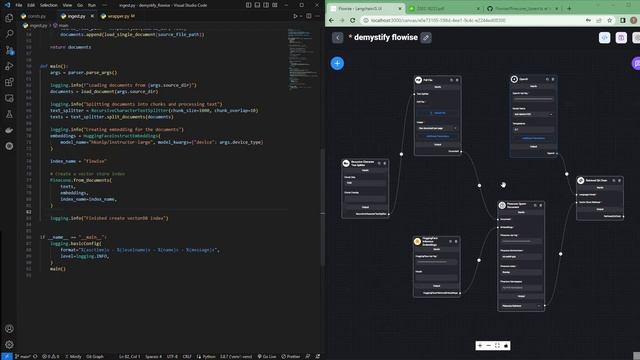Screen dimensions: 640x360
Task: Zoom in on the Flowise canvas
Action: [x=480, y=346]
